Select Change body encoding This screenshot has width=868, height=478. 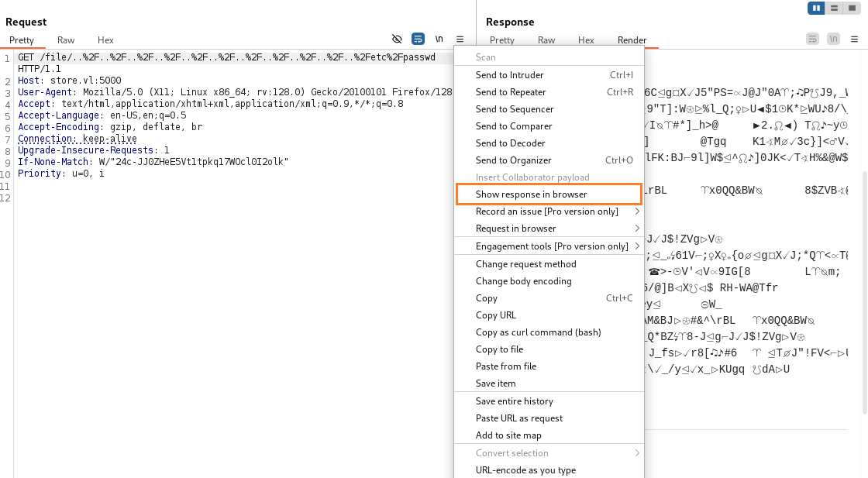[549, 281]
